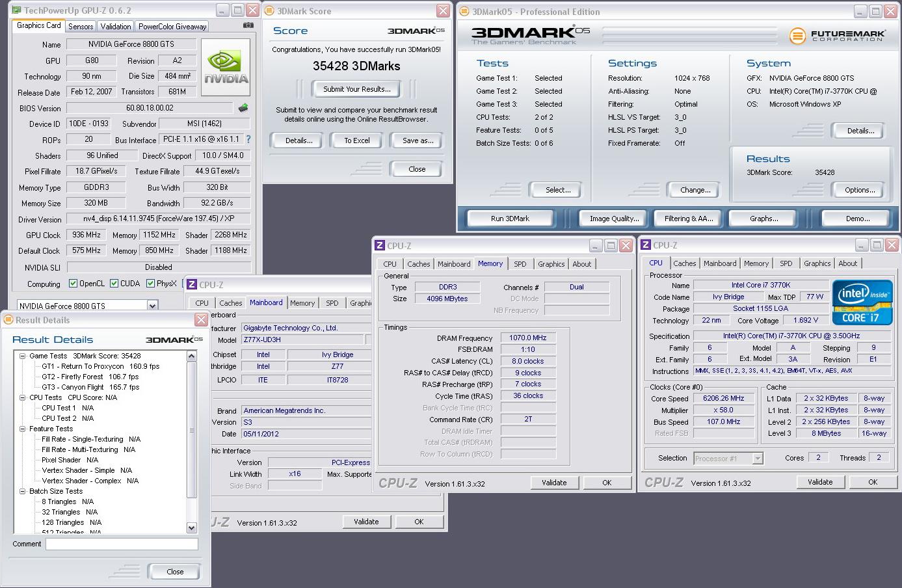This screenshot has height=588, width=902.
Task: Click the Bus Interface question mark icon
Action: [x=248, y=139]
